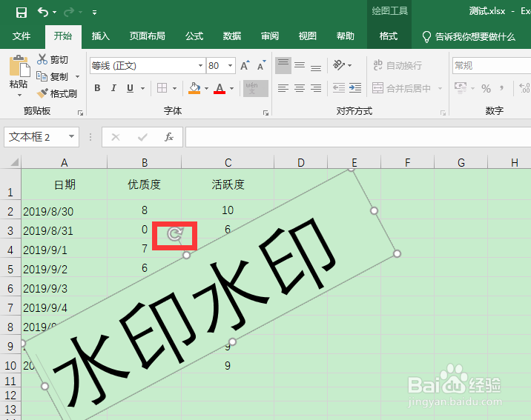Apply the red font color A
The image size is (531, 420).
tap(220, 88)
